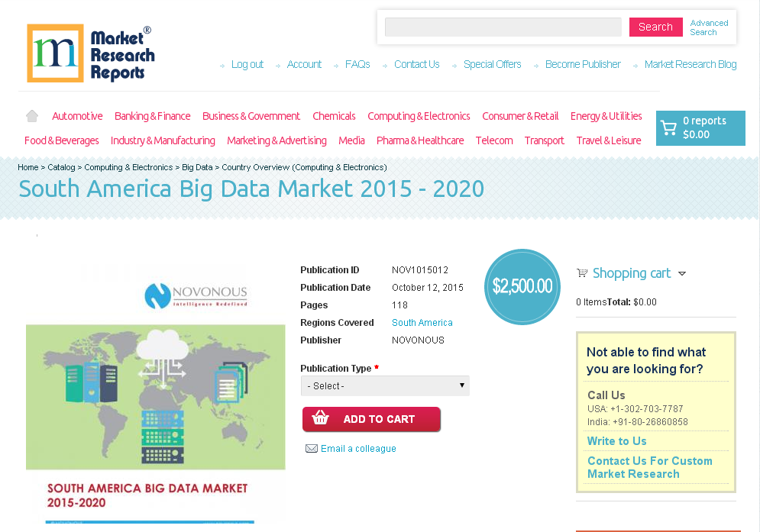Screen dimensions: 760x532
Task: Open the cart showing 0 reports $0.00
Action: click(700, 127)
